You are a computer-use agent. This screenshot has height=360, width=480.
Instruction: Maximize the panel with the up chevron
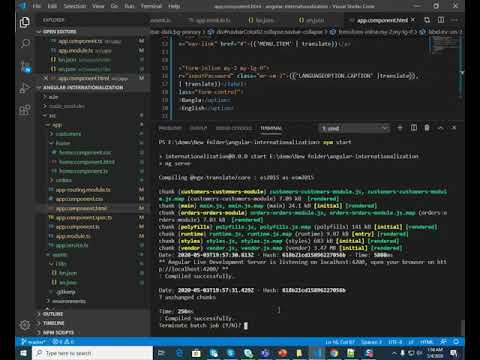coord(440,128)
